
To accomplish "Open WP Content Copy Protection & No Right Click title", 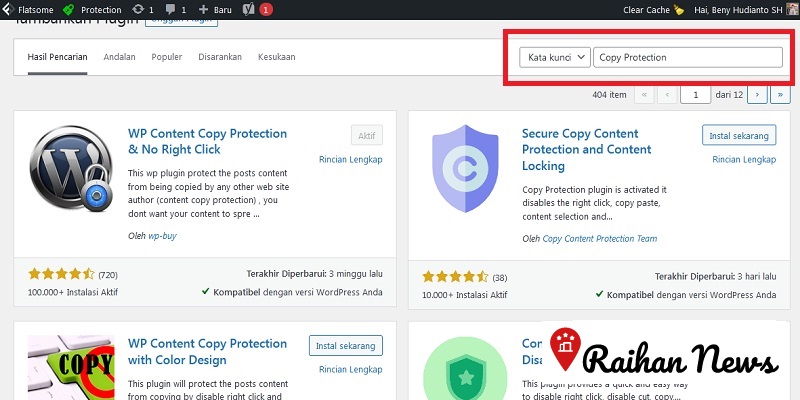I will (207, 141).
